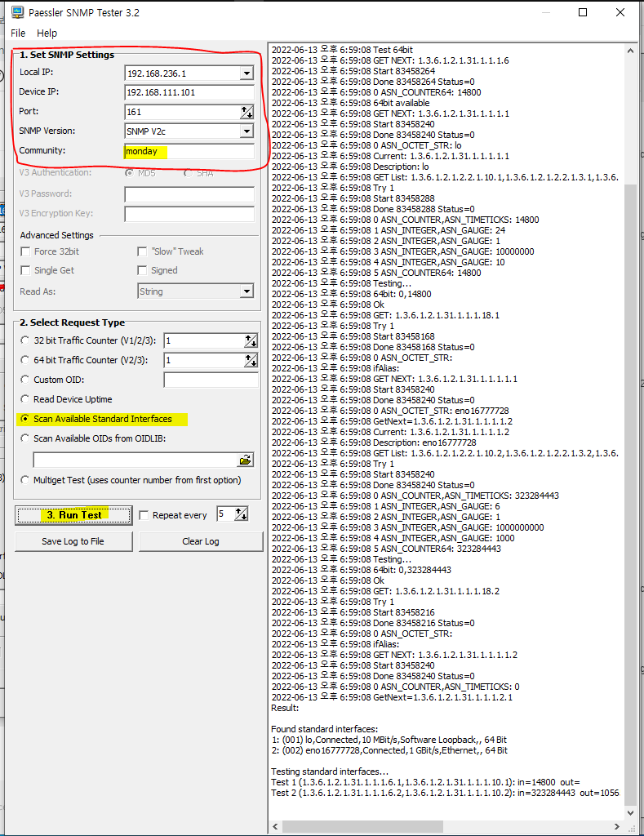Click the V3 Password field
The width and height of the screenshot is (644, 836).
pos(189,194)
